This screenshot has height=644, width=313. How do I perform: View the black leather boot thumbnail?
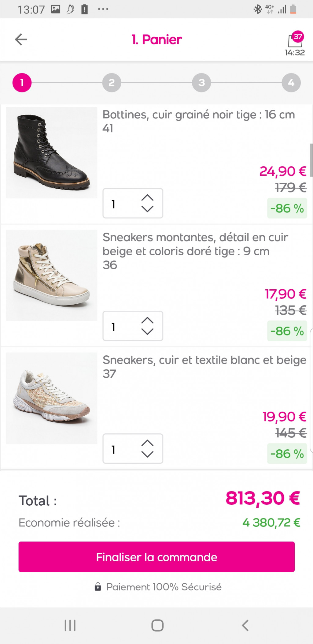pos(52,153)
